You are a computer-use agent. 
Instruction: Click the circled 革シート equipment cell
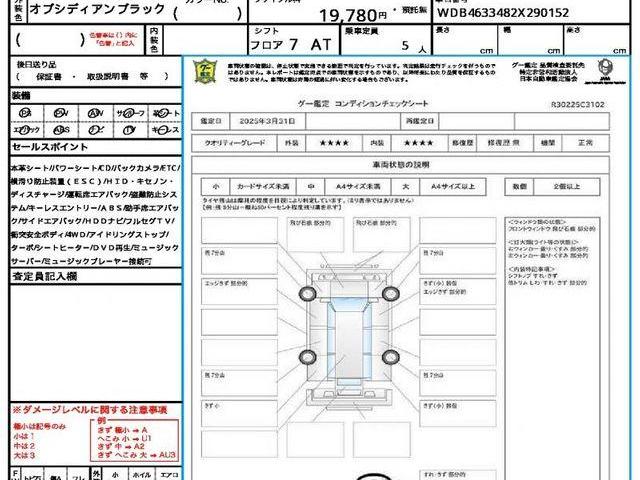pyautogui.click(x=165, y=113)
